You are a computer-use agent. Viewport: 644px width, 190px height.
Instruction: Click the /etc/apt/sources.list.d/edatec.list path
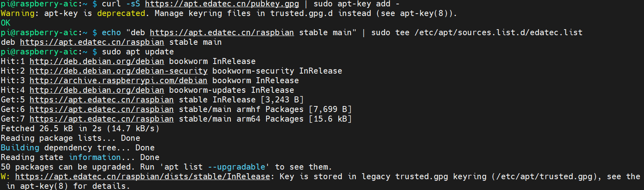498,33
